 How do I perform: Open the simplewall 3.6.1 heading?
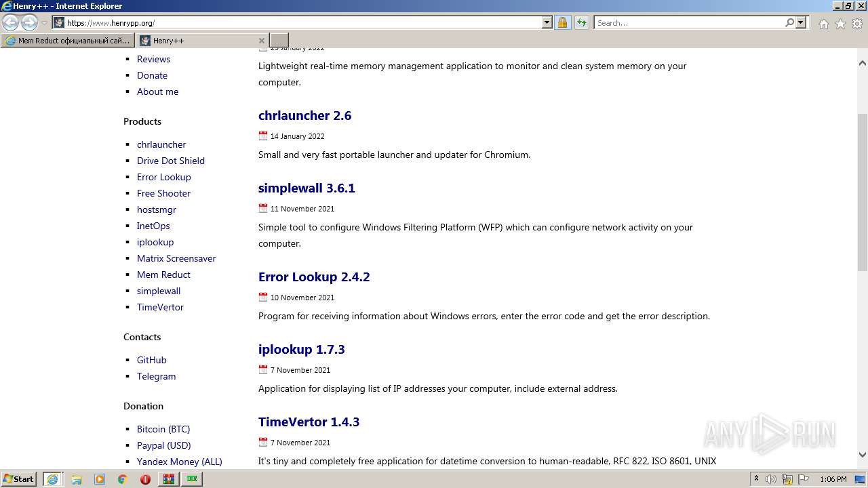pyautogui.click(x=307, y=188)
